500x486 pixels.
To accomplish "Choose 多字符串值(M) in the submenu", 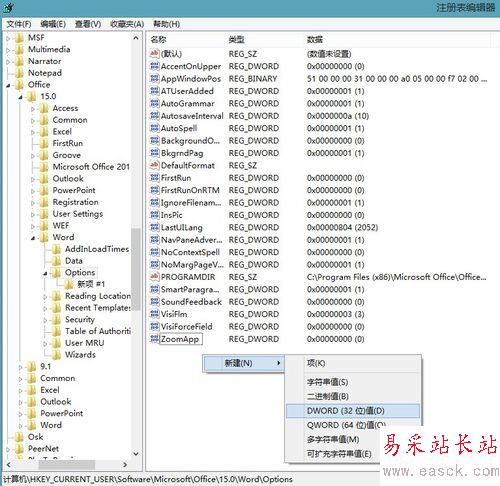I will [333, 439].
